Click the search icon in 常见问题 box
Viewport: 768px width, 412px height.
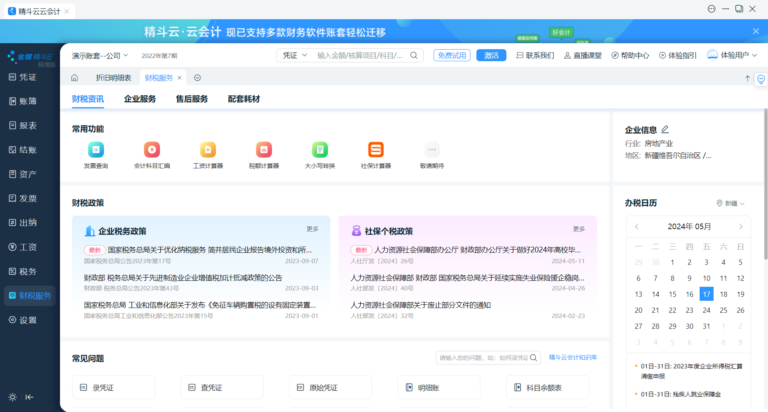click(533, 358)
